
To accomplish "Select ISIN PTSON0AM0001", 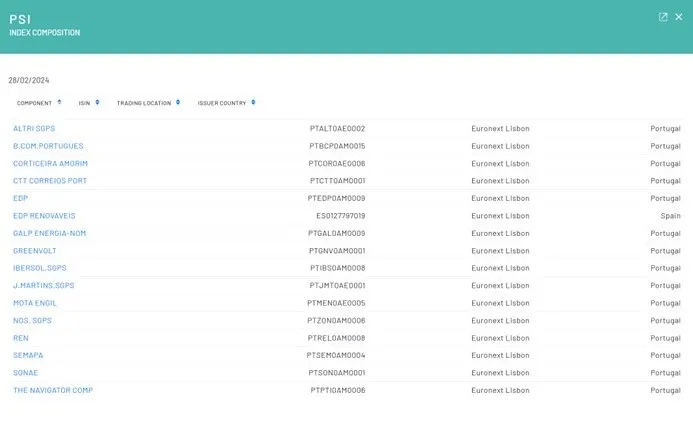I will (x=337, y=373).
